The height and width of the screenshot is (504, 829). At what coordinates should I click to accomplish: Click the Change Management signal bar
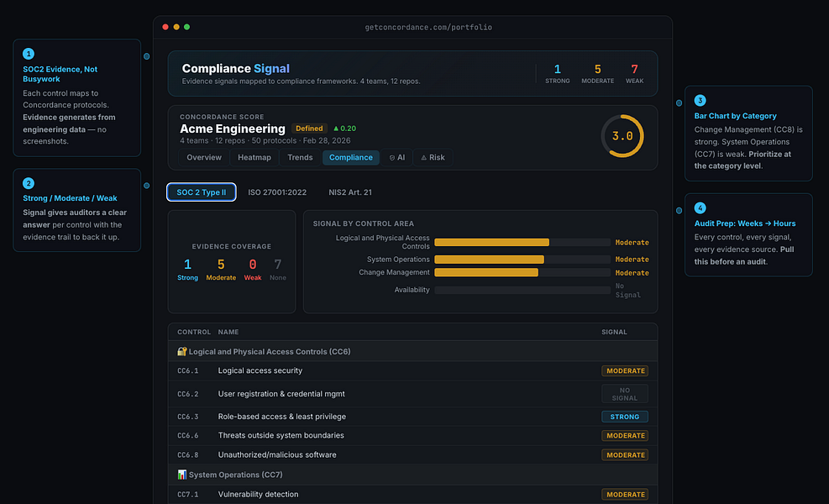(x=522, y=272)
